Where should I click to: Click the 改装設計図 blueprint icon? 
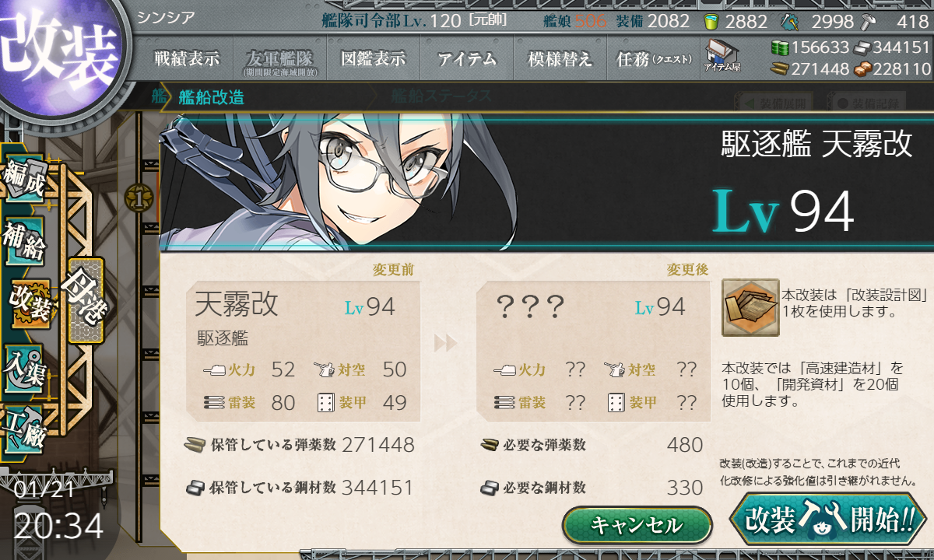pyautogui.click(x=750, y=307)
